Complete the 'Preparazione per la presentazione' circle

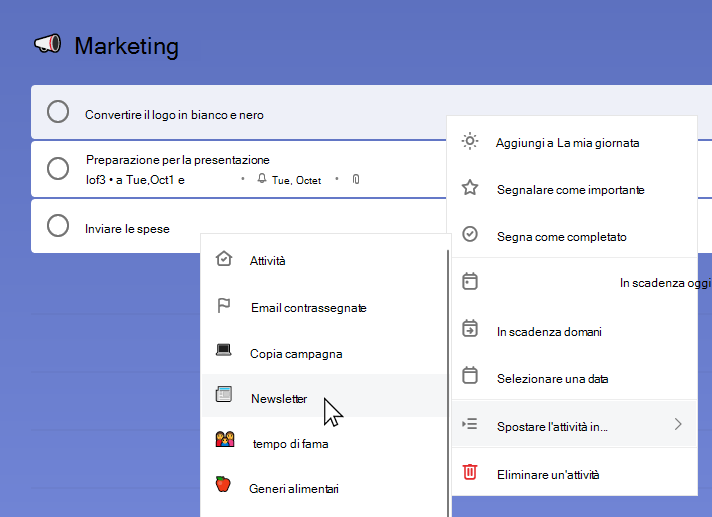tap(58, 168)
